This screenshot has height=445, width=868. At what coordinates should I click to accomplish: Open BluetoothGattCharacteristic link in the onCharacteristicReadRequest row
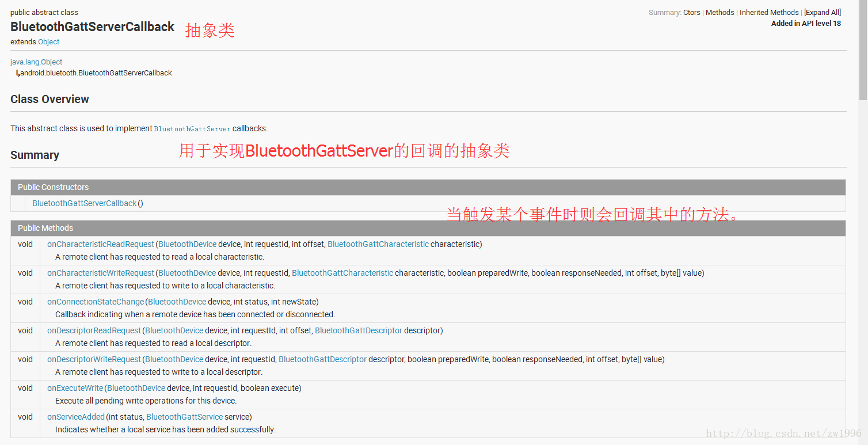(378, 244)
